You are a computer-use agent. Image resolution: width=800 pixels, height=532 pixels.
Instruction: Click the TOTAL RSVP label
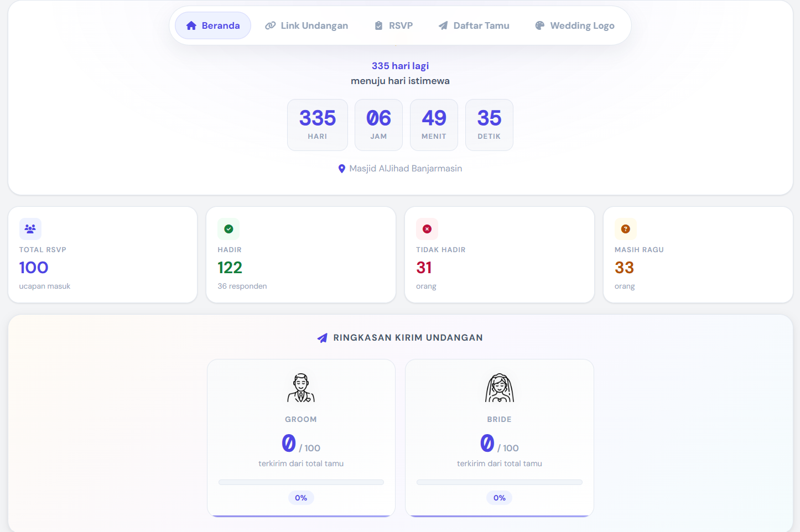coord(43,250)
